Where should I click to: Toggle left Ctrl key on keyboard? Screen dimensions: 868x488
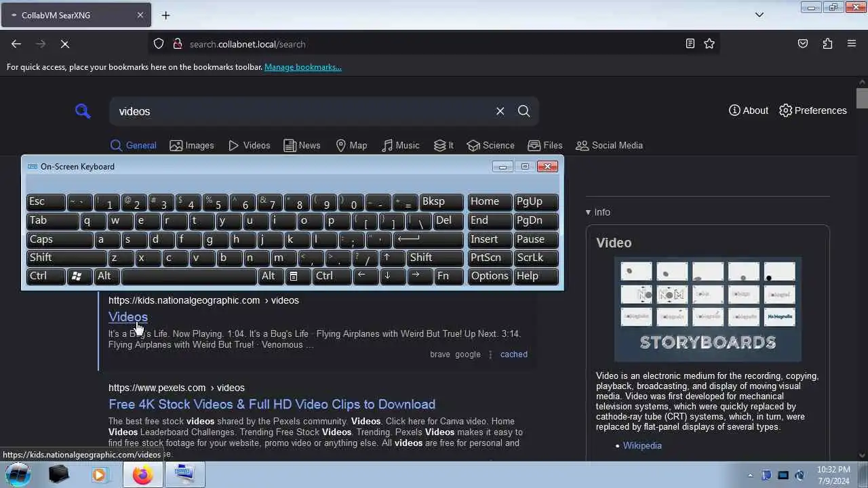(46, 276)
